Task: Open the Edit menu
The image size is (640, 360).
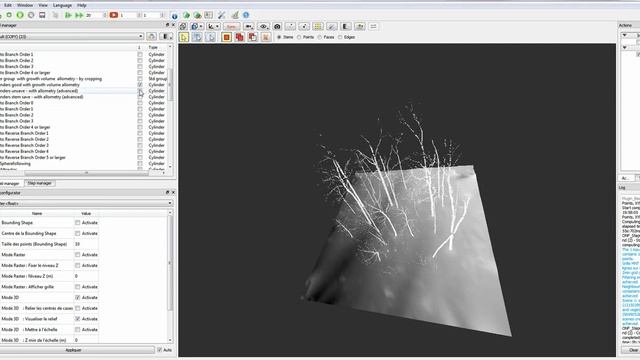Action: [8, 5]
